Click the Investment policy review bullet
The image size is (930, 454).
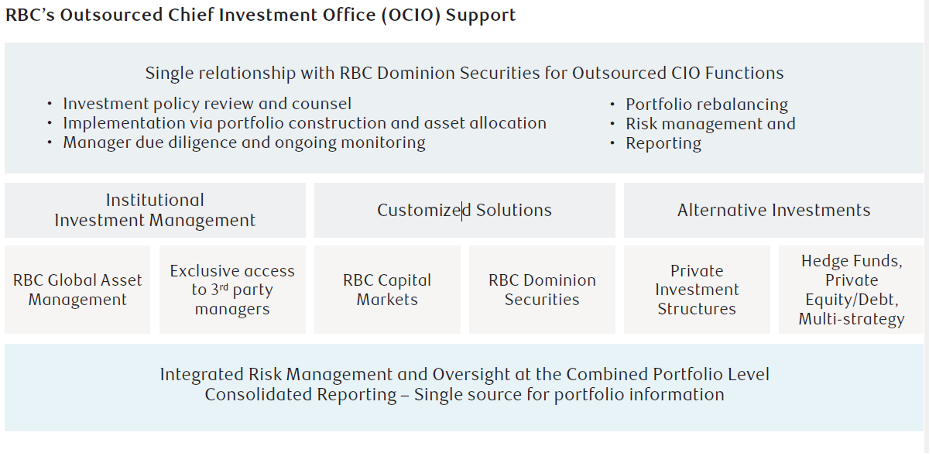coord(207,104)
